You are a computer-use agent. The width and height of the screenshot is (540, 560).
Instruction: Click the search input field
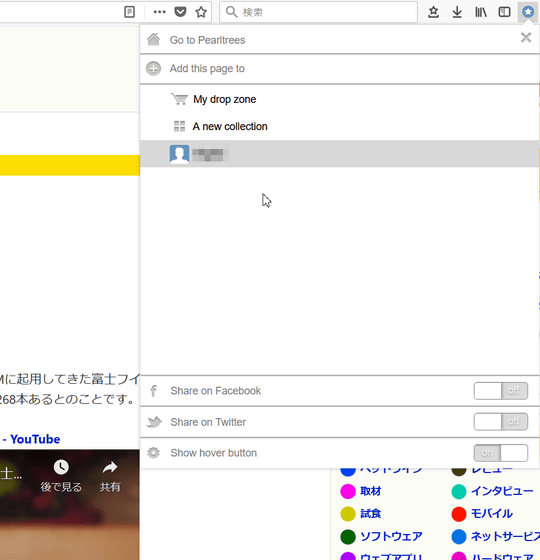(x=318, y=12)
